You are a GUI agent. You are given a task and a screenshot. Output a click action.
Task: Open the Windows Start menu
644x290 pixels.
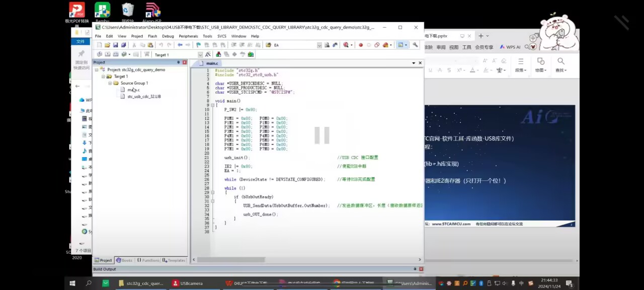pyautogui.click(x=72, y=283)
